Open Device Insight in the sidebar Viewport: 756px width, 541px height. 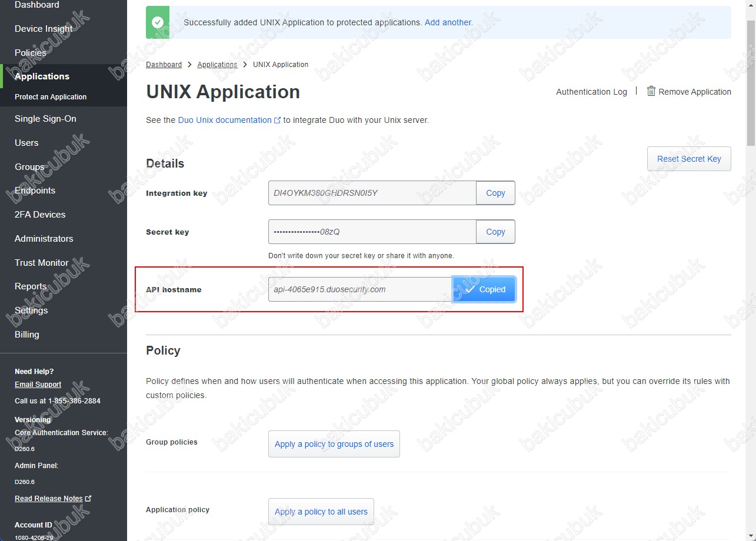[x=44, y=28]
